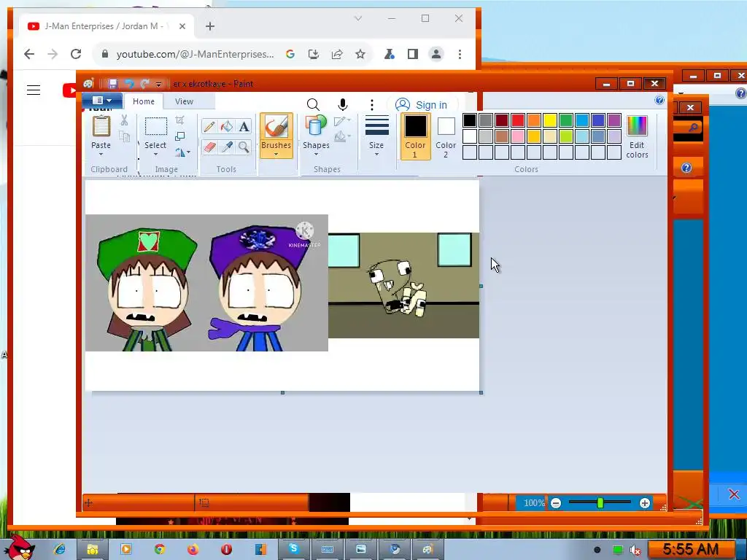This screenshot has height=560, width=747.
Task: Open Chrome three-dot menu
Action: point(460,54)
